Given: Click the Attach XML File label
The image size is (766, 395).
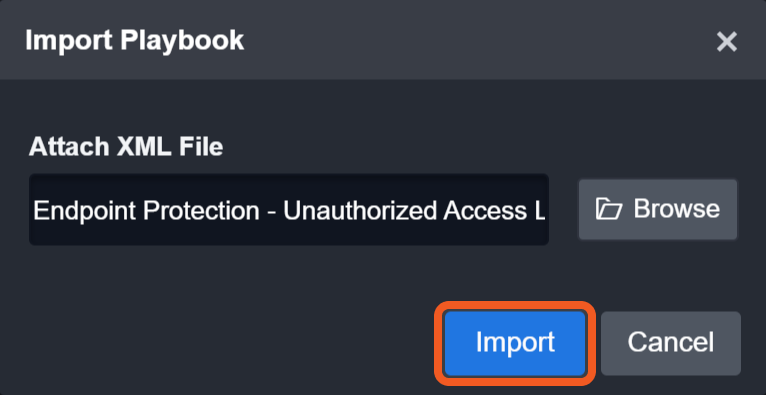Looking at the screenshot, I should pos(126,146).
